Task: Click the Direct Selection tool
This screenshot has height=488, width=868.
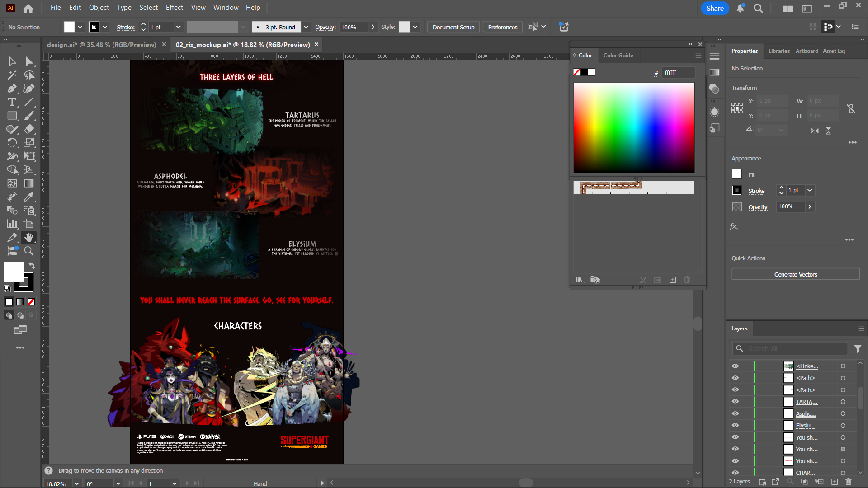Action: [x=29, y=61]
